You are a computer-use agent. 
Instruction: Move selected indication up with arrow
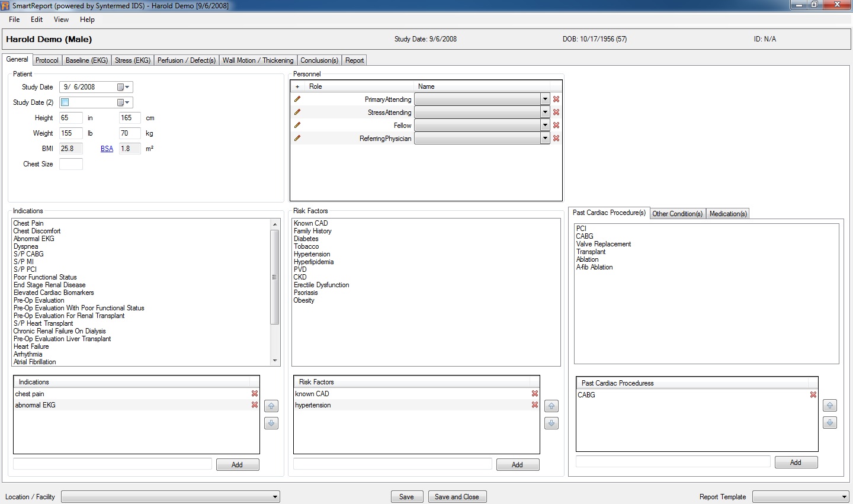271,406
